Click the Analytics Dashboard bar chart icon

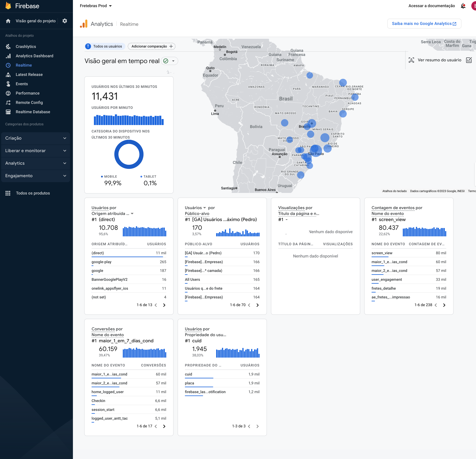(8, 56)
